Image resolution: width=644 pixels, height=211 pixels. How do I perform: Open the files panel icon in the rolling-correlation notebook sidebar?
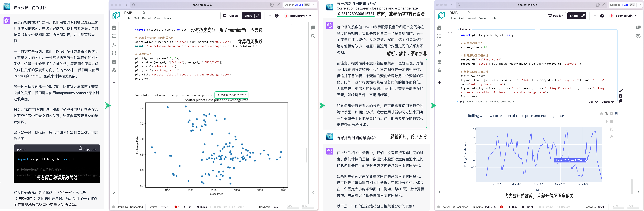[439, 28]
